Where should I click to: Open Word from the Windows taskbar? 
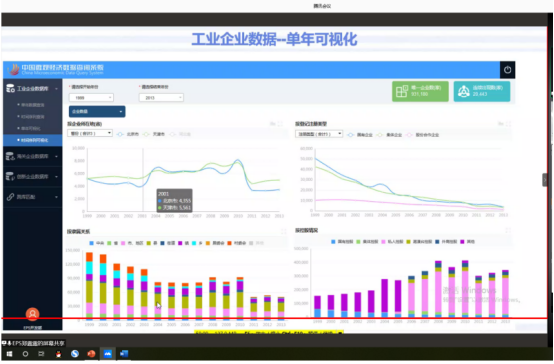coord(124,353)
